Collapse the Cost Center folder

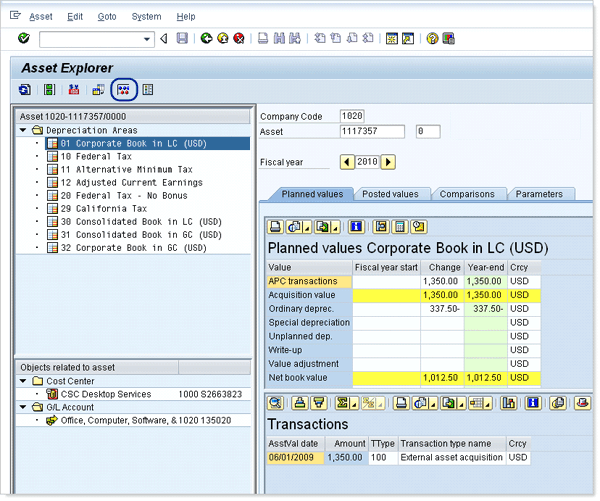pos(23,381)
